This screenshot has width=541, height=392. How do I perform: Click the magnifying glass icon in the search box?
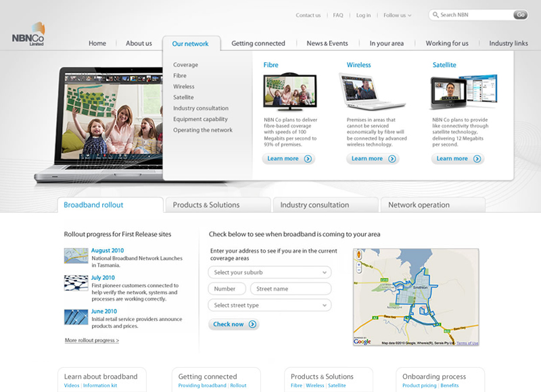pos(436,14)
